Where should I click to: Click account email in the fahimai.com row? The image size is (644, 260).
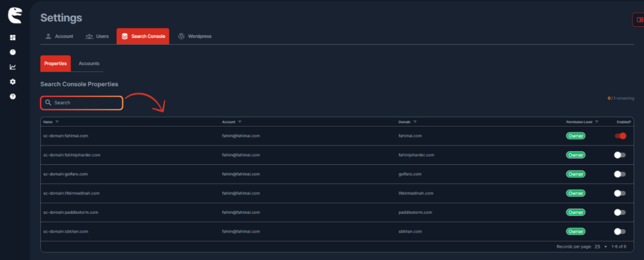[x=241, y=136]
